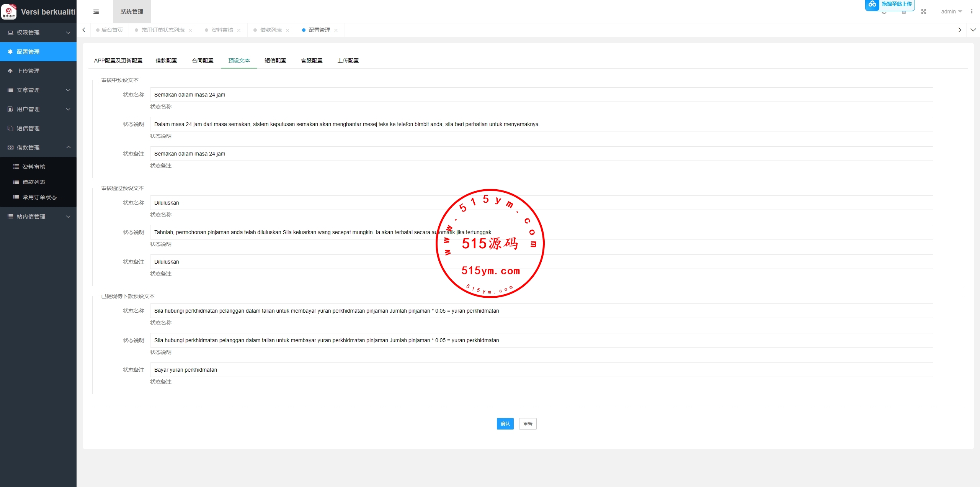Close the 借款列表 page tab
The width and height of the screenshot is (980, 487).
[x=287, y=30]
